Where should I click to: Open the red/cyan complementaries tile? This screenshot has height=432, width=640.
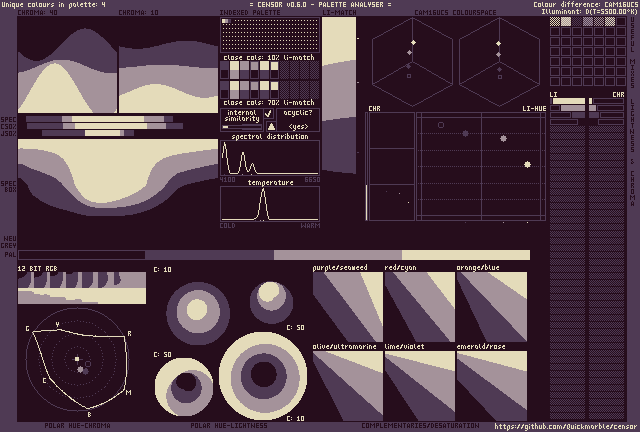click(x=420, y=307)
